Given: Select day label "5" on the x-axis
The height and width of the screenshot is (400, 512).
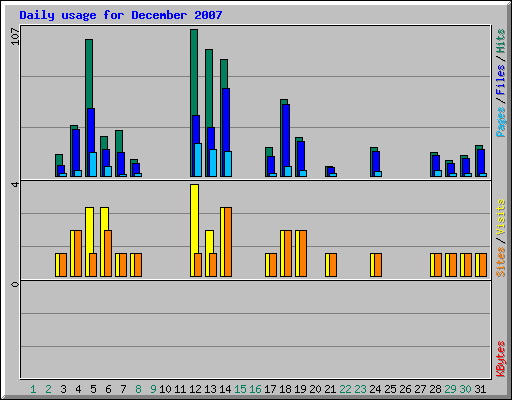Looking at the screenshot, I should point(93,389).
